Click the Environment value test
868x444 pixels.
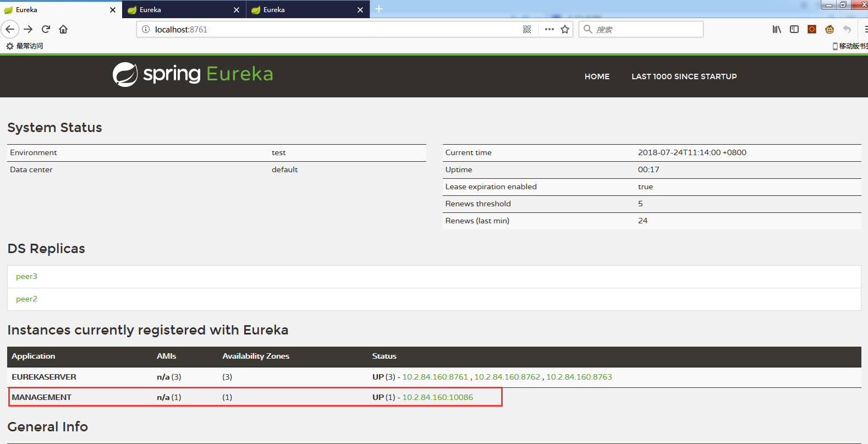(x=279, y=152)
